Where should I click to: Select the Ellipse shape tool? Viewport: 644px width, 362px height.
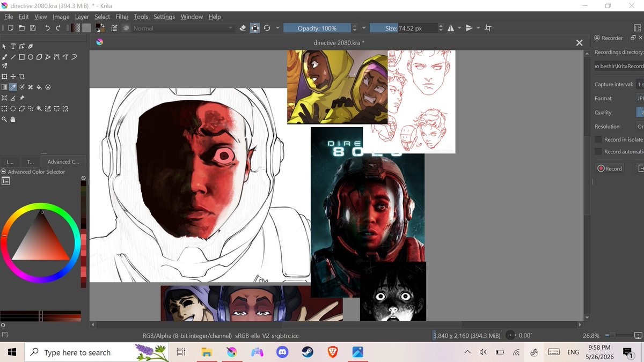click(31, 57)
